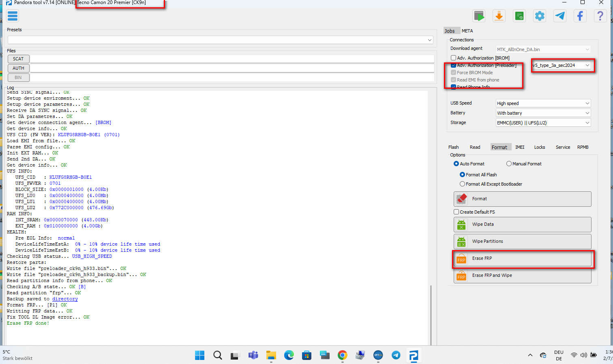Open the RPMB tab
The image size is (613, 364).
pyautogui.click(x=583, y=147)
